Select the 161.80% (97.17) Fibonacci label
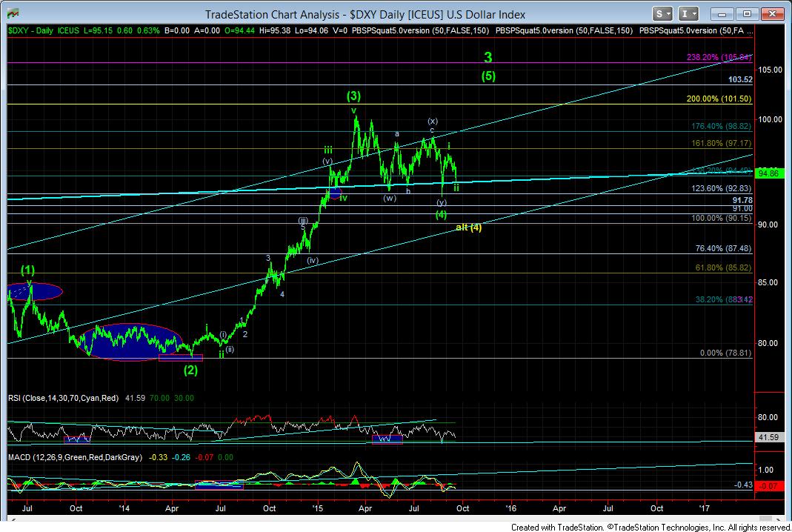Screen dimensions: 792x532 (722, 144)
